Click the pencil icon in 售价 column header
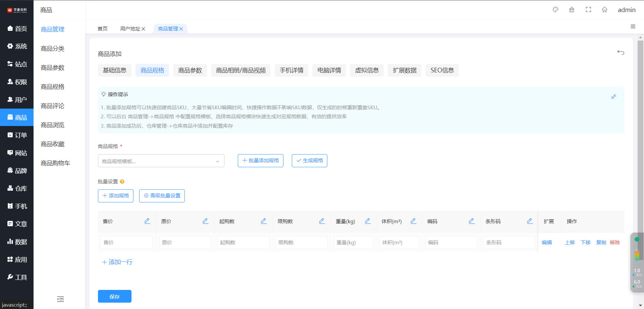 pos(147,221)
